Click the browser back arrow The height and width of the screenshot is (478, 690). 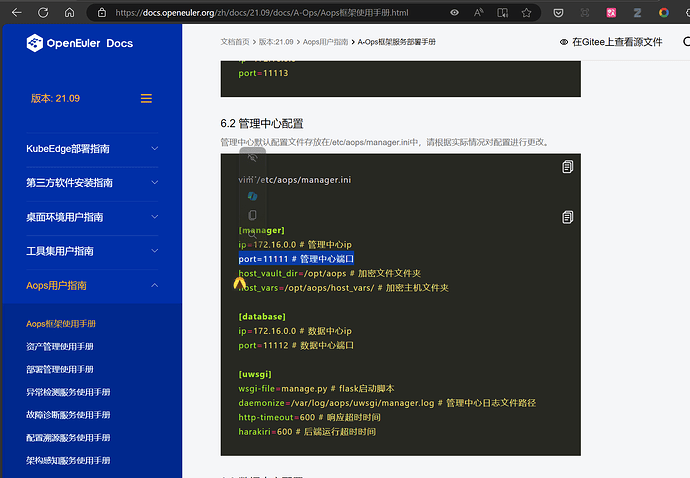[16, 13]
